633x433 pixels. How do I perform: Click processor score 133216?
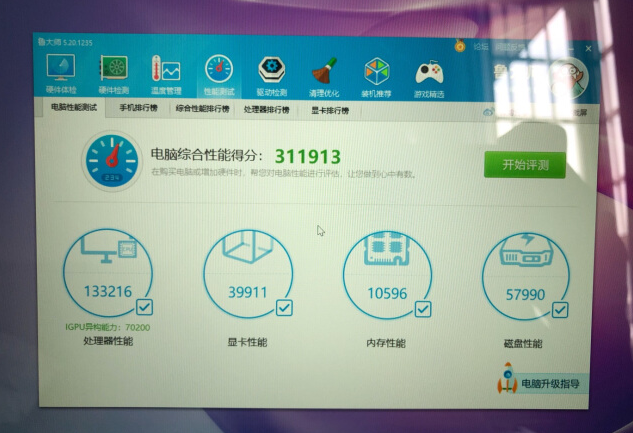108,291
